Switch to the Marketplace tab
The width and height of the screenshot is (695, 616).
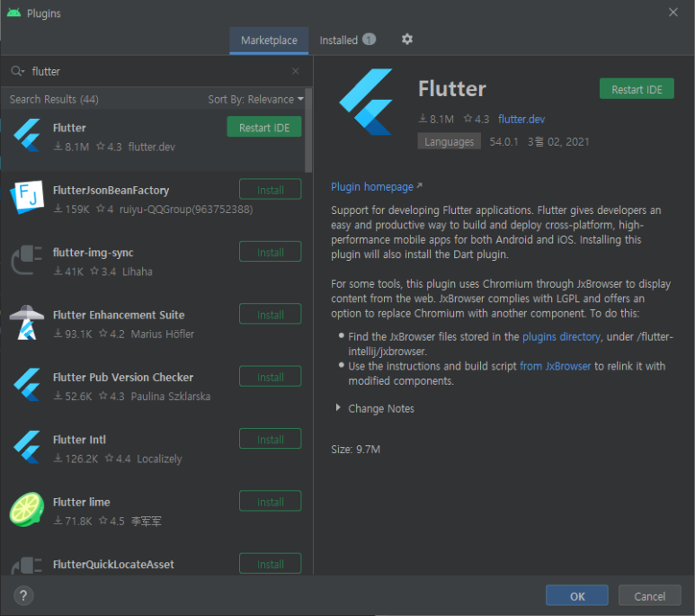pyautogui.click(x=269, y=40)
